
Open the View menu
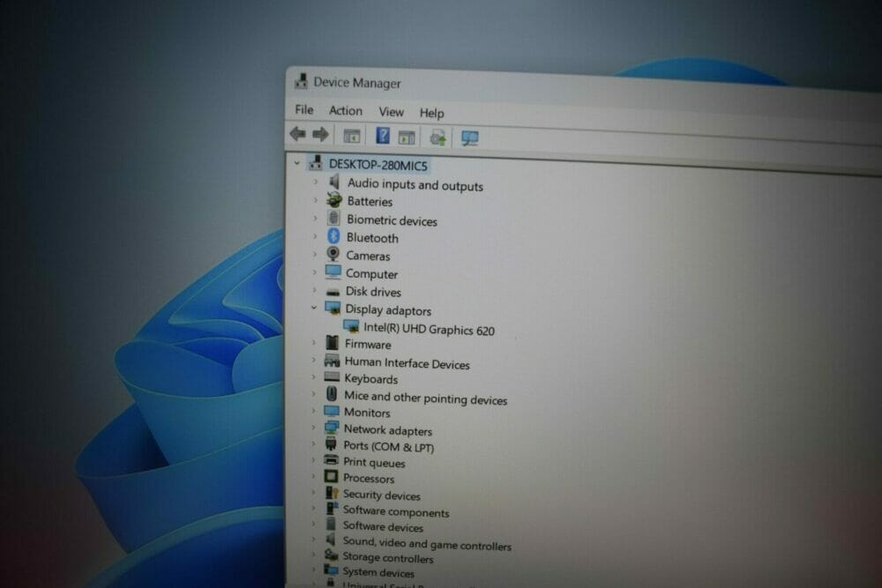tap(391, 112)
